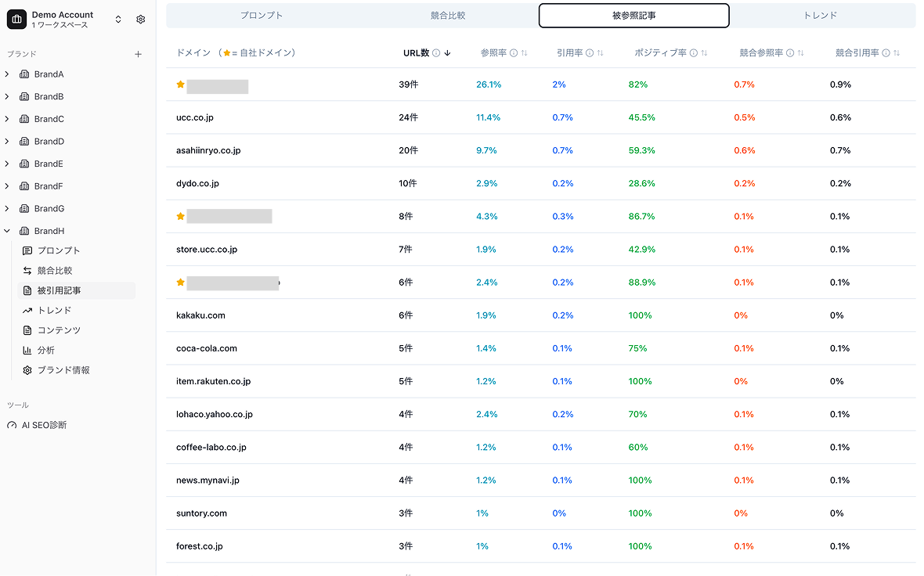
Task: Select the suntory.com domain
Action: [x=201, y=513]
